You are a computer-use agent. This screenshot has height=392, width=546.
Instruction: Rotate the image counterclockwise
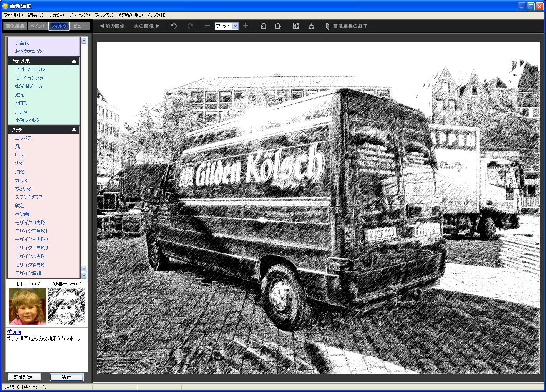point(263,26)
